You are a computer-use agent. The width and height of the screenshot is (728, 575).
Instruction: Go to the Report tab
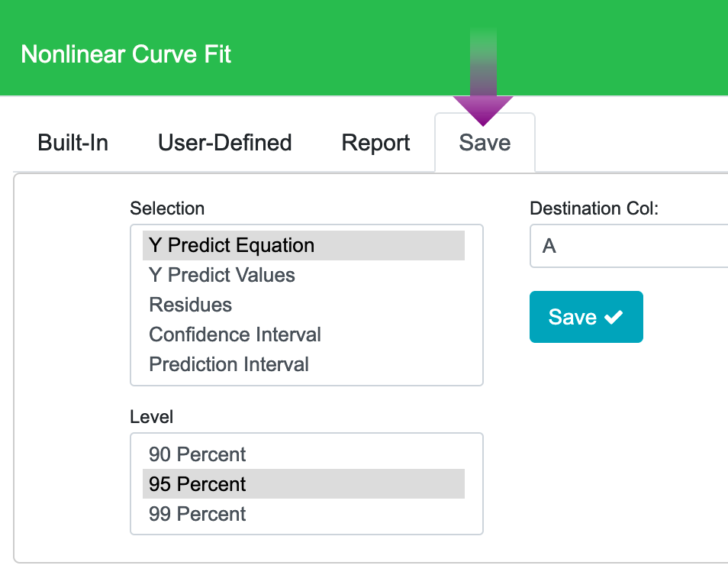click(x=375, y=143)
